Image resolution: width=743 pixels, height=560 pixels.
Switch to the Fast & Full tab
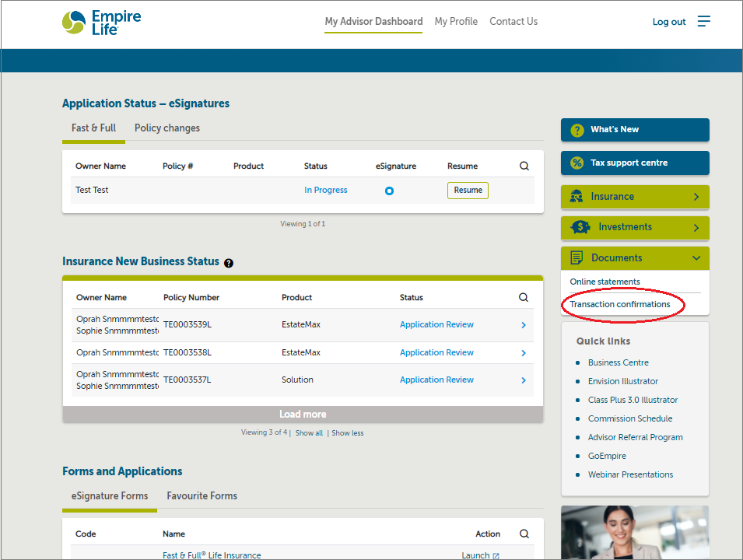[x=93, y=128]
